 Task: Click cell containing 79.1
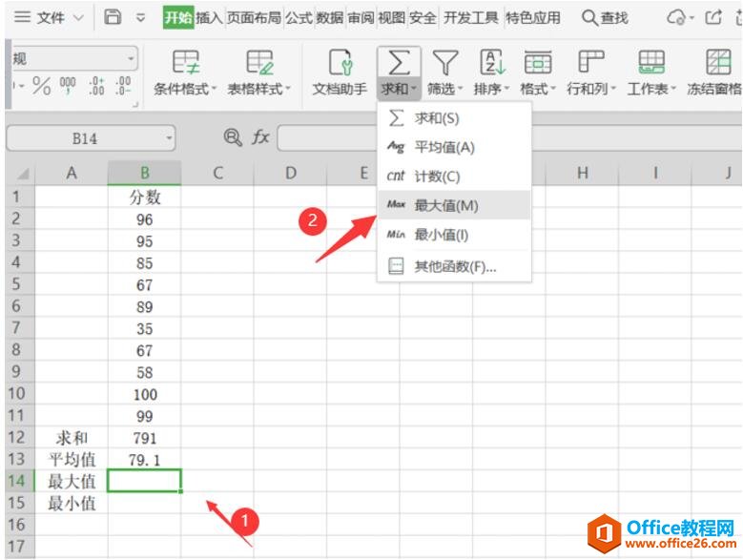(x=145, y=459)
